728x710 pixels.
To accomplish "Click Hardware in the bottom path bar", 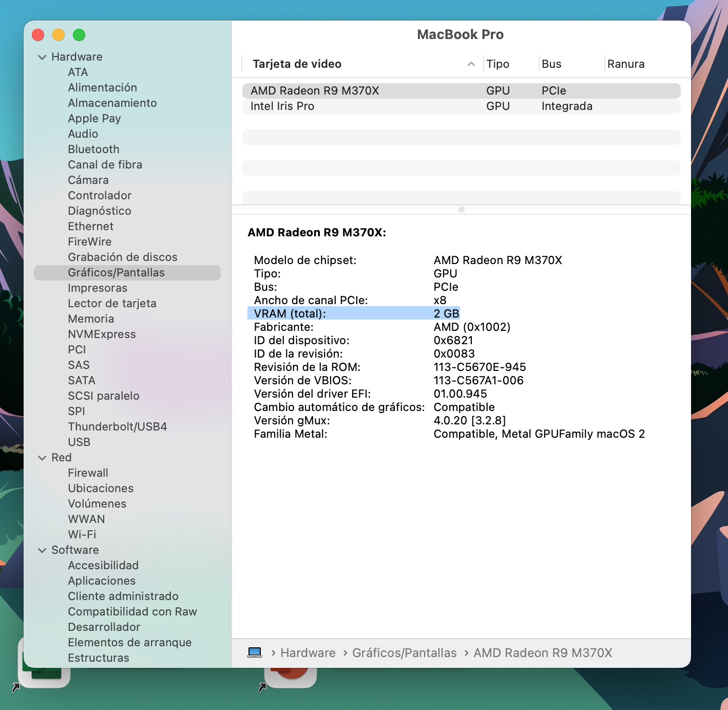I will [308, 653].
